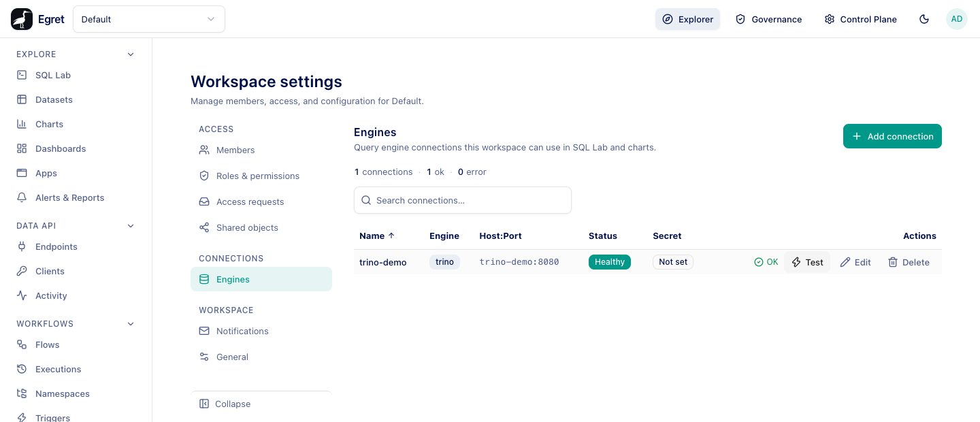980x422 pixels.
Task: Click the trino-demo connection name
Action: pos(383,262)
